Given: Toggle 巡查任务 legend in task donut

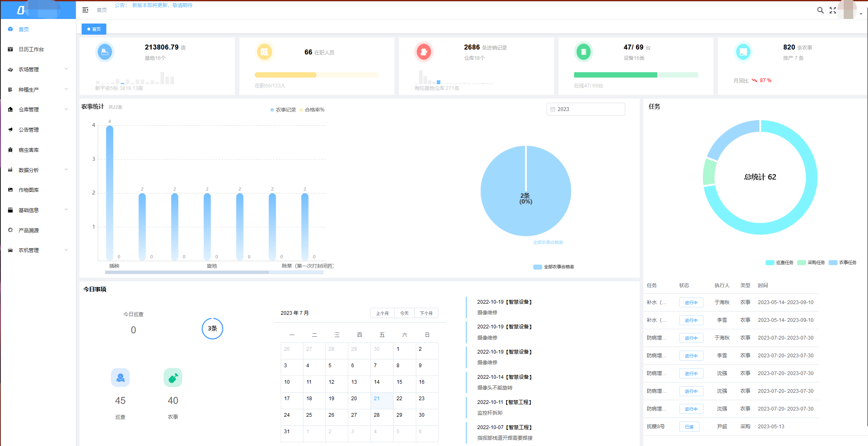Looking at the screenshot, I should tap(779, 262).
